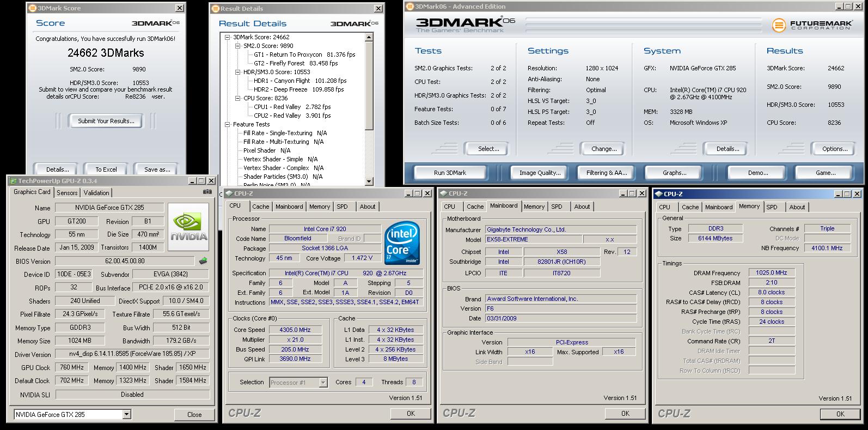
Task: Open SPD tab in CPU-Z Mainboard window
Action: (557, 207)
